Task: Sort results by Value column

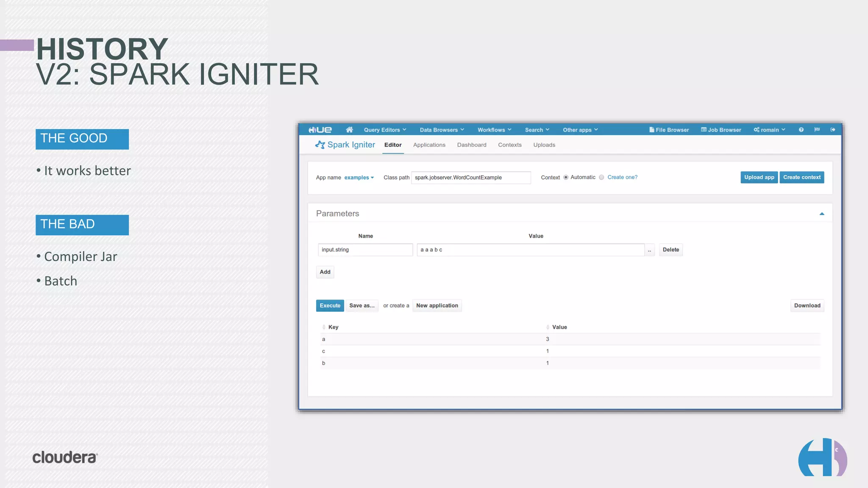Action: (559, 327)
